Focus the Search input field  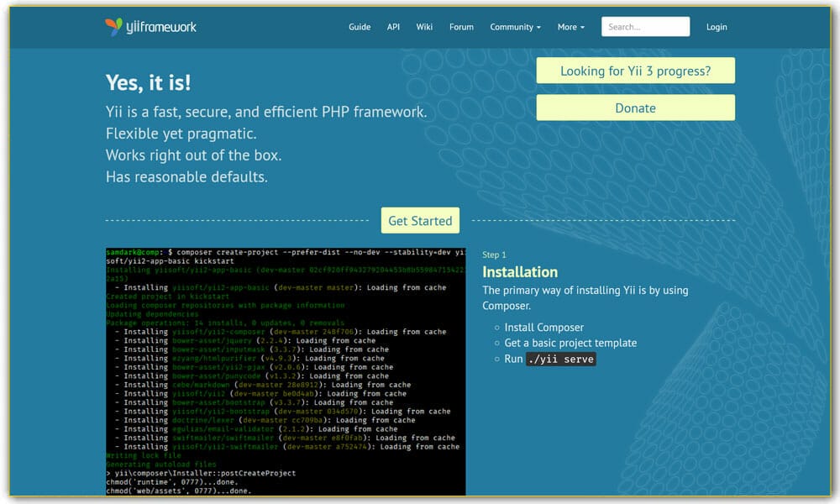[x=645, y=27]
